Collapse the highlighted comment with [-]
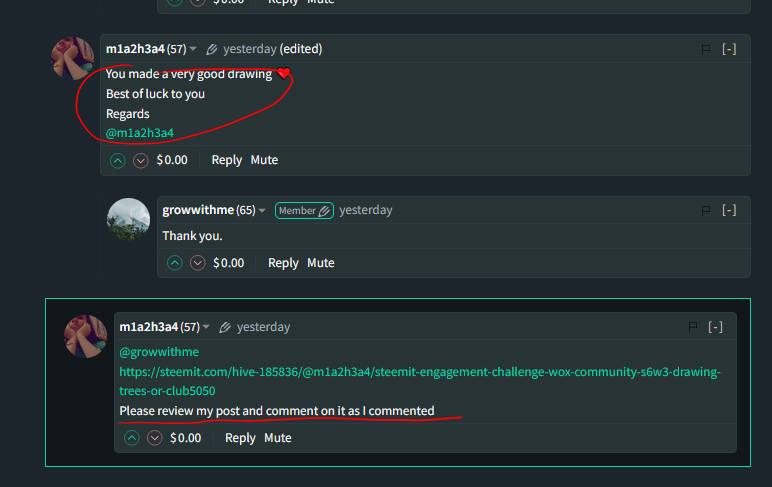 point(715,327)
